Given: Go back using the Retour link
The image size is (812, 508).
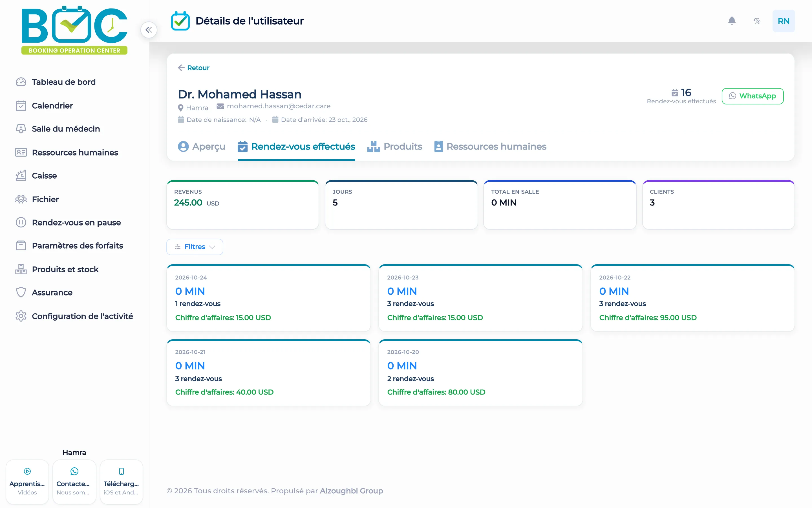Looking at the screenshot, I should [194, 68].
